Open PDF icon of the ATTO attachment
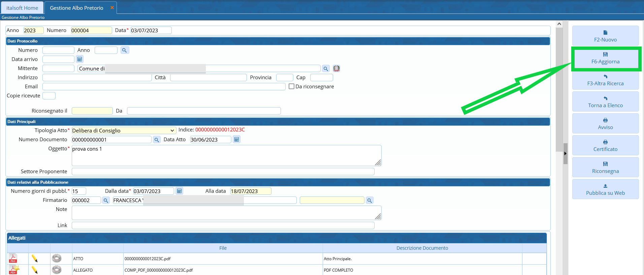644x275 pixels. coord(13,258)
